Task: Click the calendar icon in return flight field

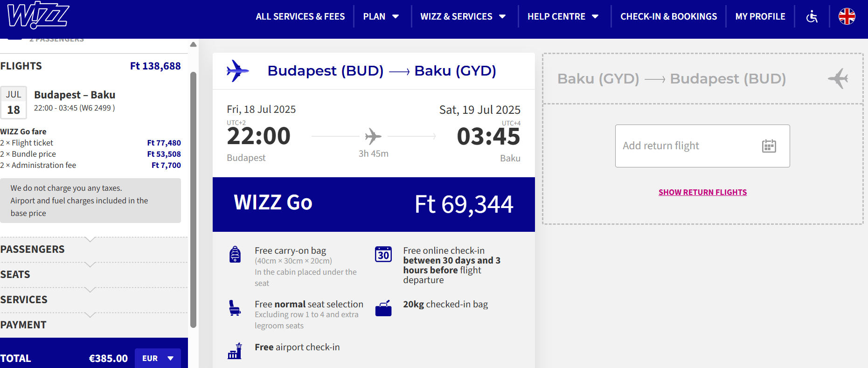Action: click(x=769, y=146)
